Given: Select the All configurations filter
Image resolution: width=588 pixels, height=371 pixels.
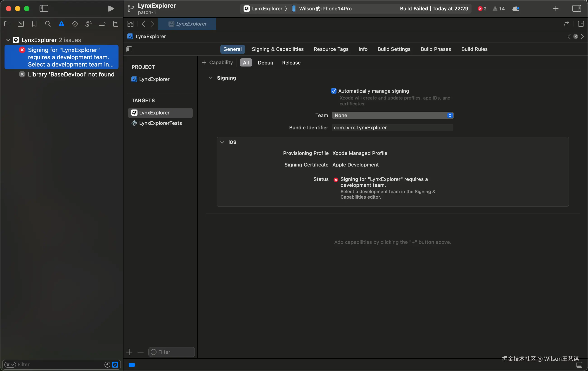Looking at the screenshot, I should pyautogui.click(x=246, y=62).
